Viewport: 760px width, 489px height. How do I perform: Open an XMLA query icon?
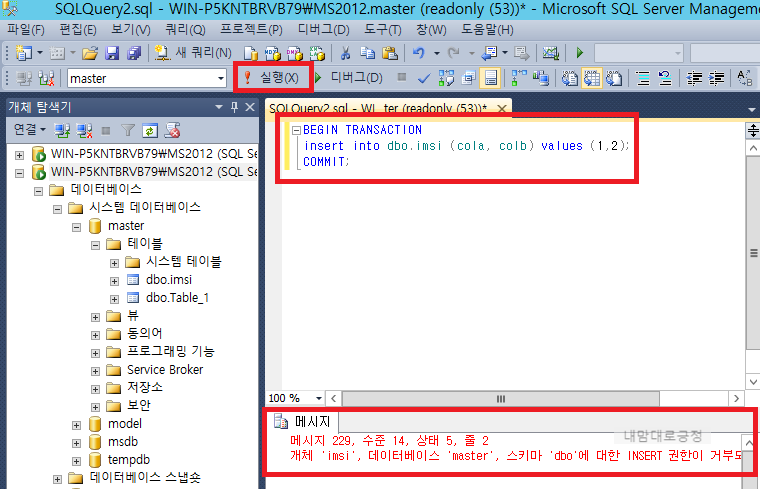coord(317,53)
